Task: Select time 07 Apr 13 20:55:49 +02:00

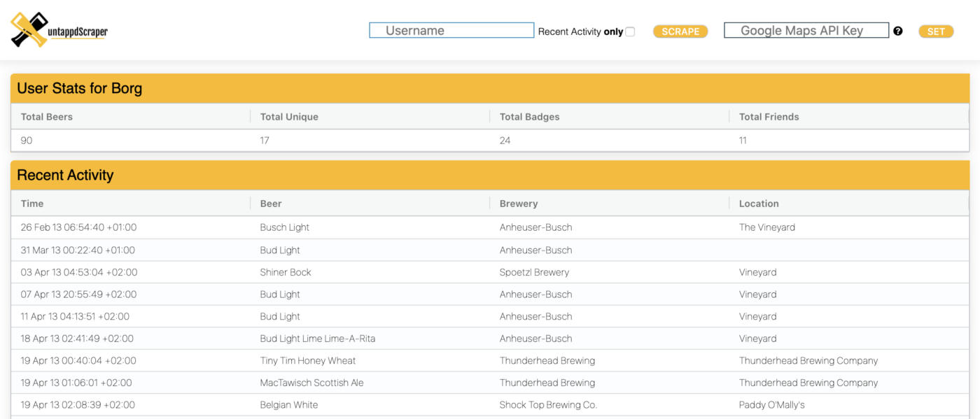Action: coord(79,294)
